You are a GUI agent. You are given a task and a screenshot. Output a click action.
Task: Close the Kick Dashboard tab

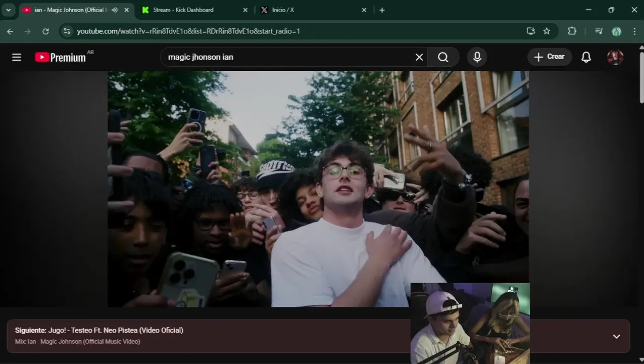tap(245, 10)
